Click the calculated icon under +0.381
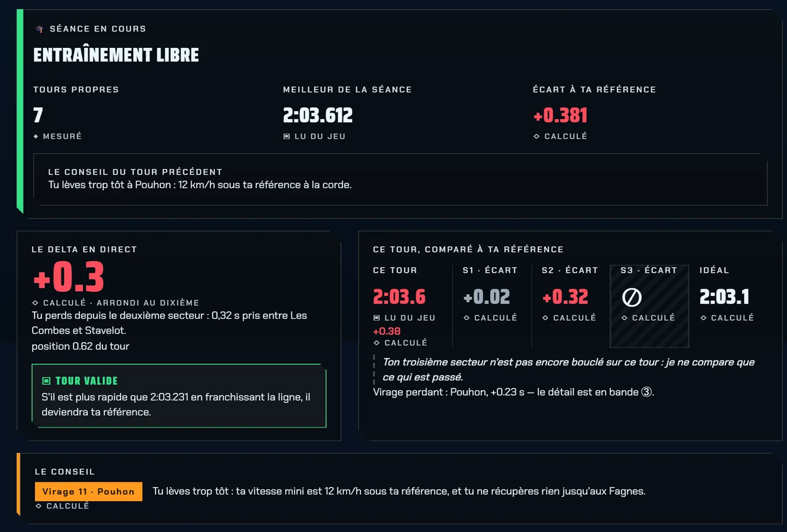787x532 pixels. pyautogui.click(x=537, y=136)
